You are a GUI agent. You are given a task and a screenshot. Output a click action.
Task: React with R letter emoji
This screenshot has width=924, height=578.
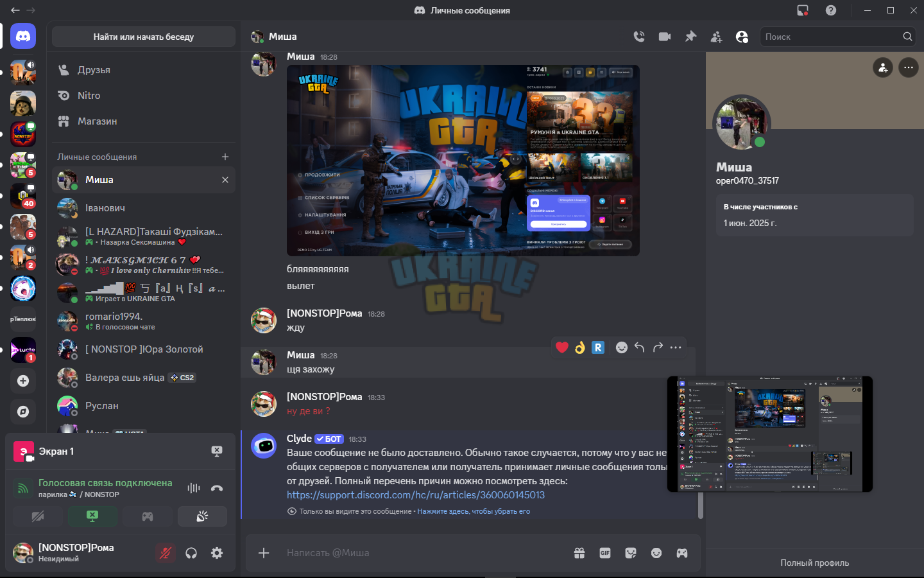(598, 347)
